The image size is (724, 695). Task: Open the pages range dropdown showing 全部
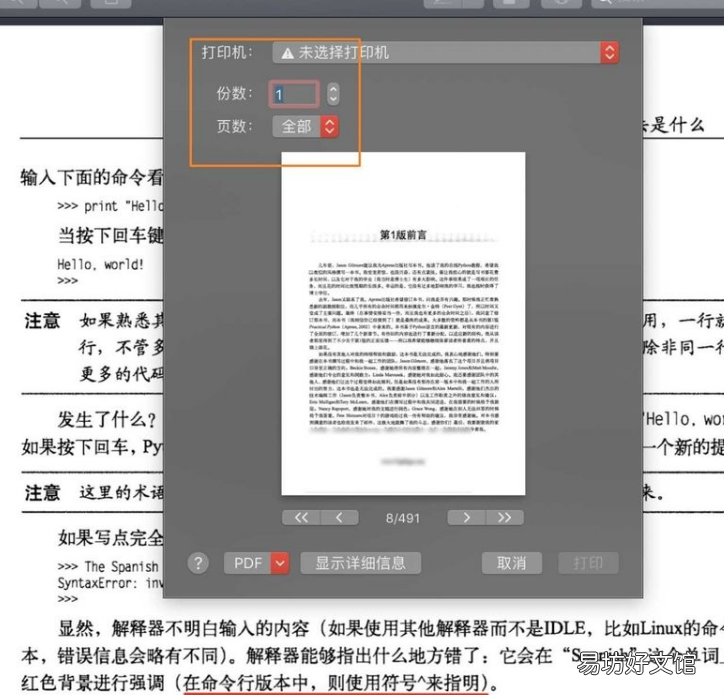(305, 126)
